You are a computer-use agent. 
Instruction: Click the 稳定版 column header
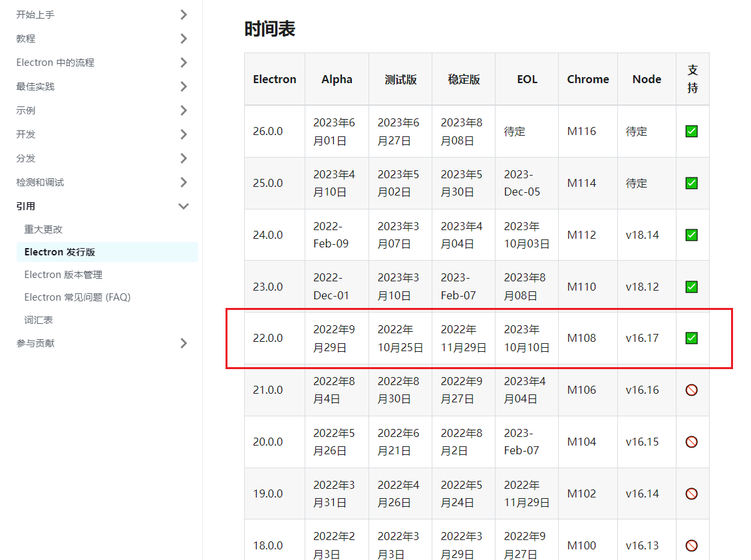pos(464,79)
